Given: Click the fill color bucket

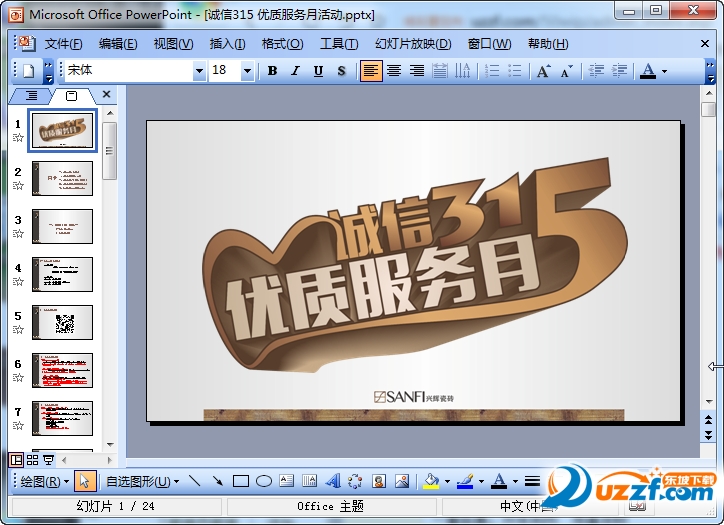Looking at the screenshot, I should 430,481.
